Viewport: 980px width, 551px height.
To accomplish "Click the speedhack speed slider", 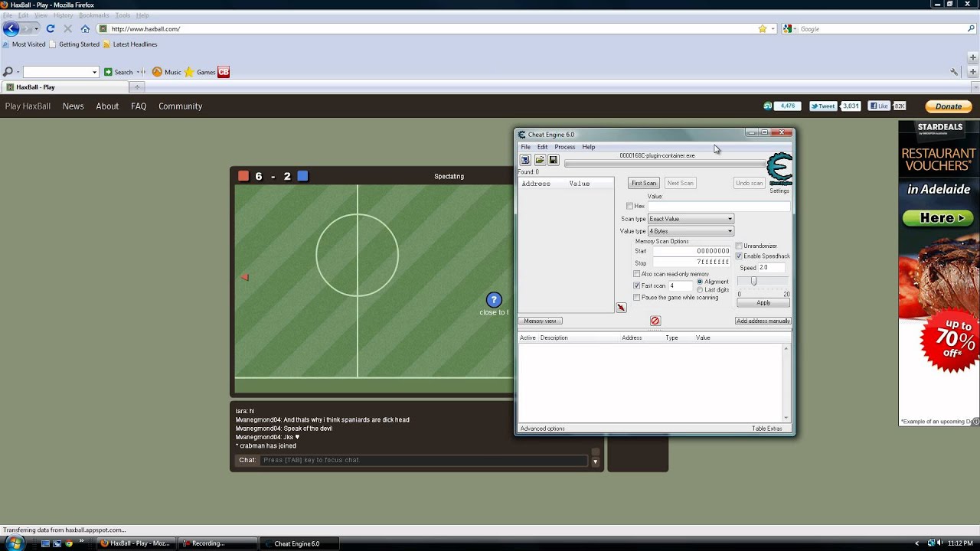I will pyautogui.click(x=753, y=282).
